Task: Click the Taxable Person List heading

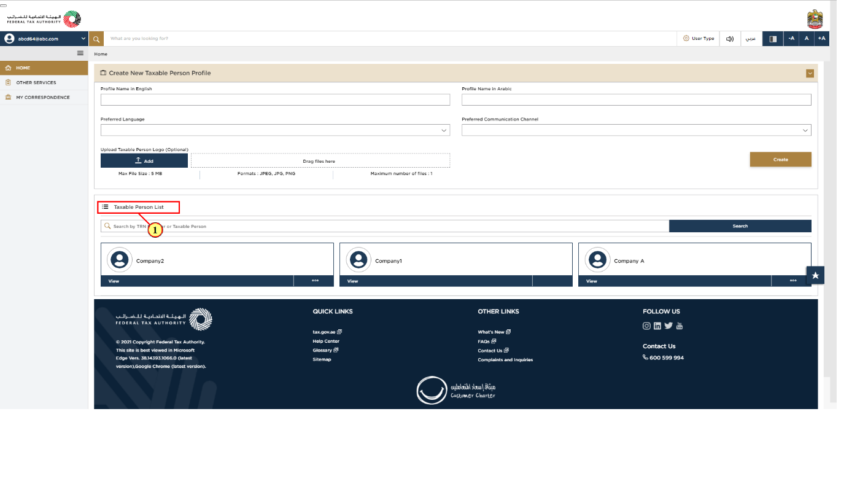Action: tap(138, 207)
